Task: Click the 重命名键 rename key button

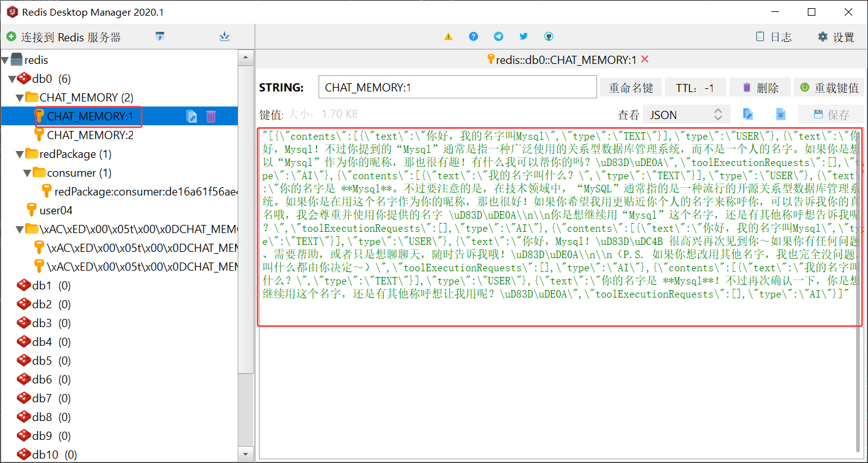Action: [x=631, y=88]
